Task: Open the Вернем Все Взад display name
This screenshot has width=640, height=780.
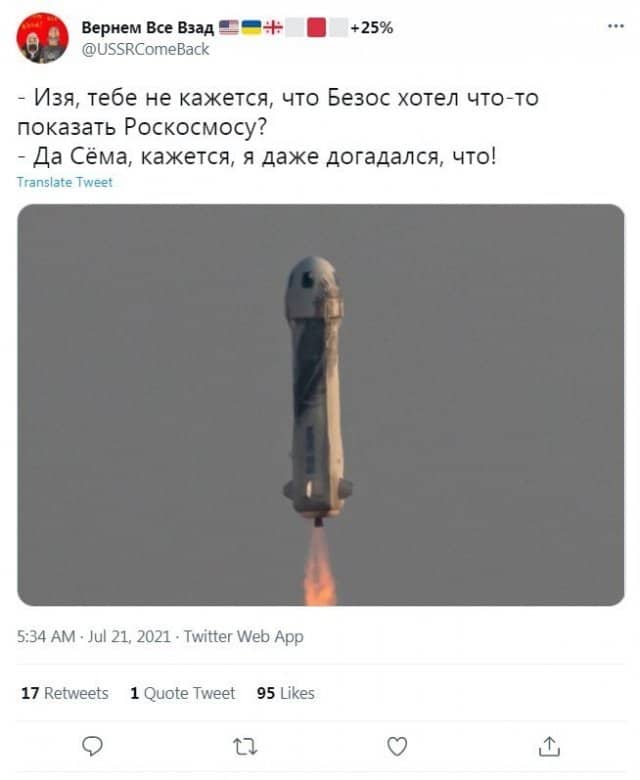Action: [x=148, y=27]
